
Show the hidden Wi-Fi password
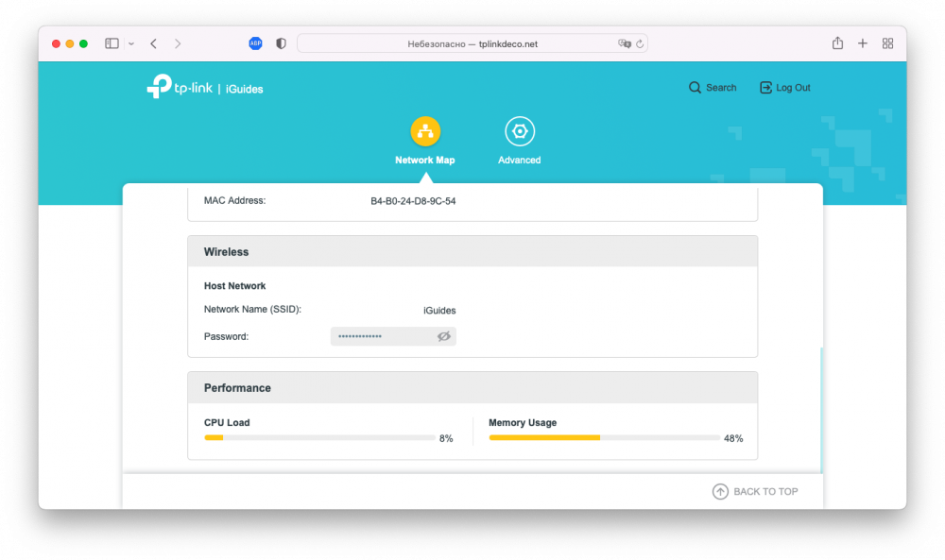coord(444,336)
